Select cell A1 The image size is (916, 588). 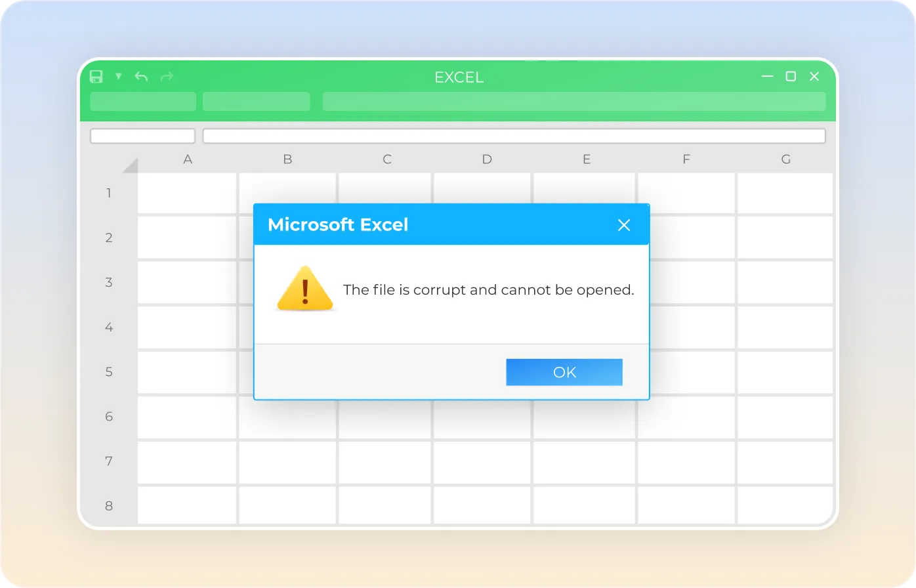(187, 194)
